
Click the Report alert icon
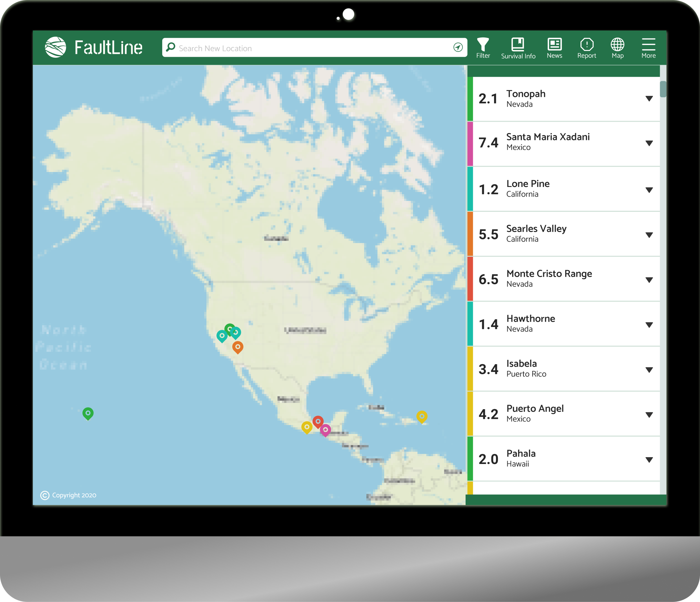[586, 44]
